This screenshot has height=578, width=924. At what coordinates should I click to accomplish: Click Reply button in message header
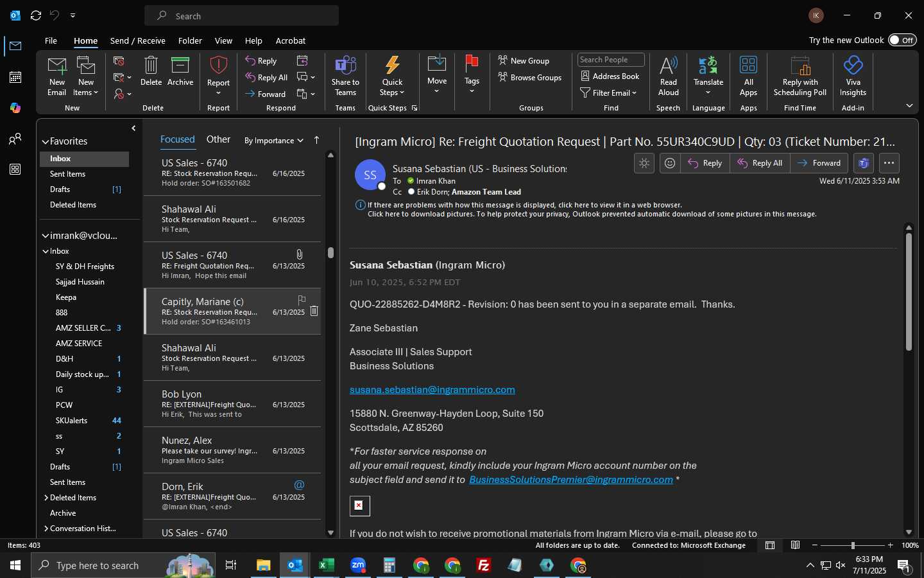(x=705, y=163)
